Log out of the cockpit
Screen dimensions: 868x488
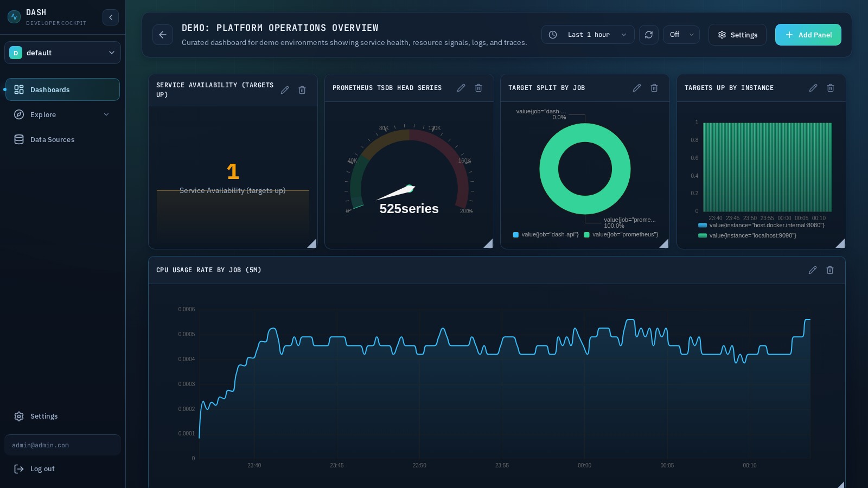42,468
